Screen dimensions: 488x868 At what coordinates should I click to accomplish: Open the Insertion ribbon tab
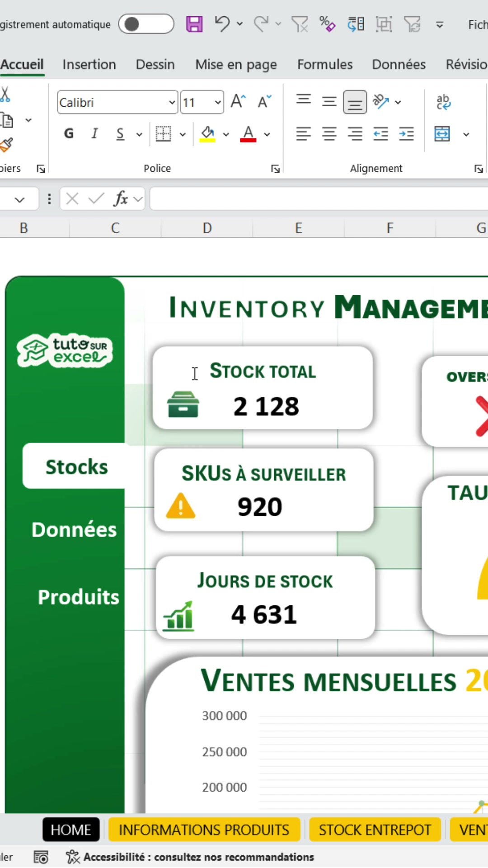click(89, 65)
